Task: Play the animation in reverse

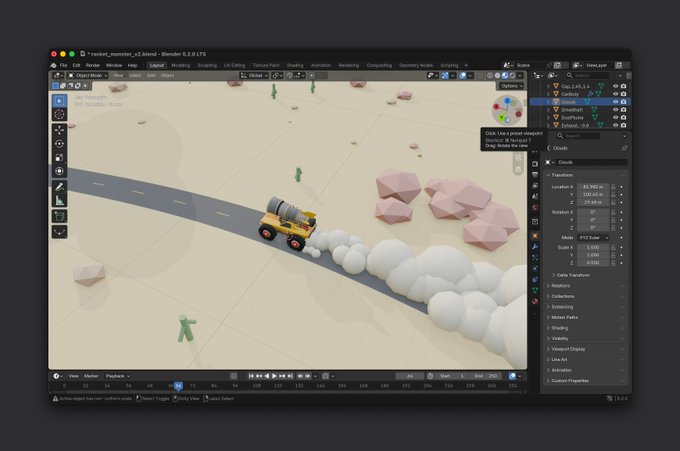Action: pos(267,376)
